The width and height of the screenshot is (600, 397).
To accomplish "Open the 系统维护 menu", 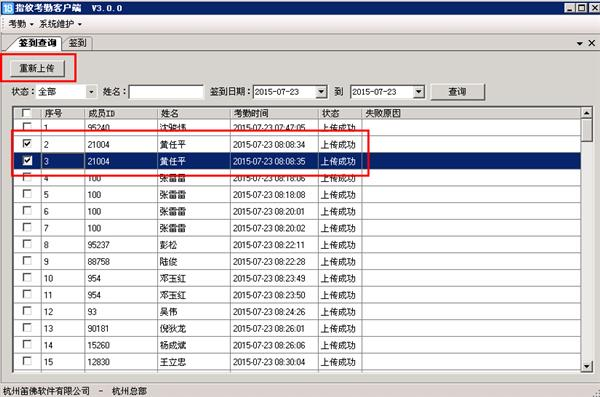I will click(x=60, y=24).
